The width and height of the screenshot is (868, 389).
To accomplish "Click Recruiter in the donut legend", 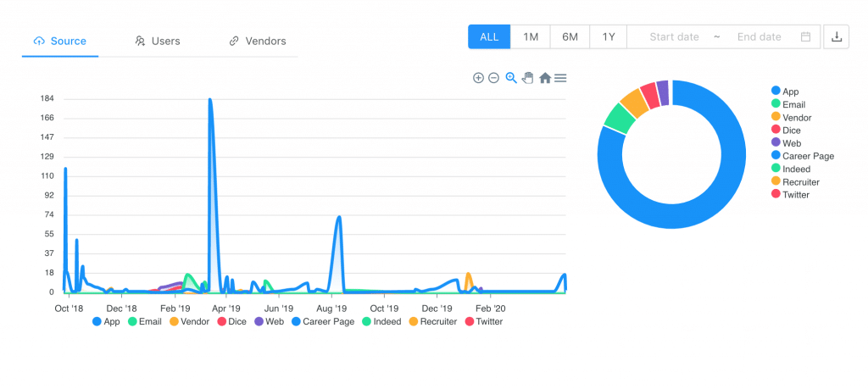I will [795, 181].
